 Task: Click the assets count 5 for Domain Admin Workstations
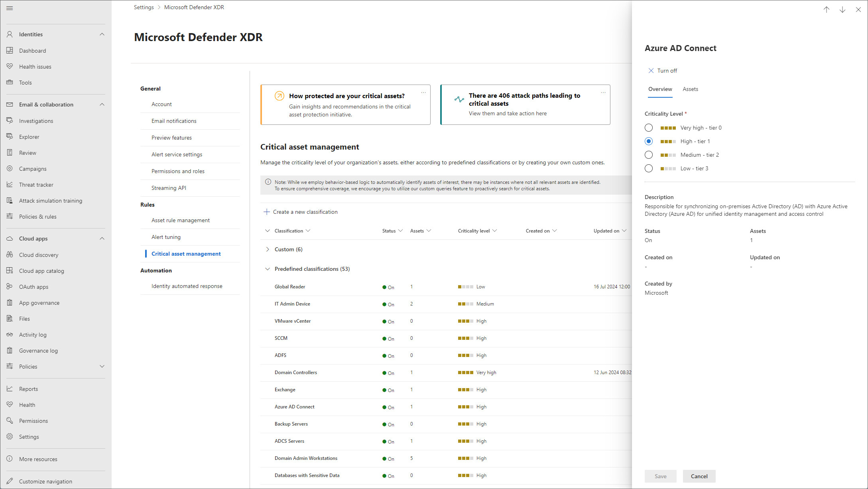411,458
